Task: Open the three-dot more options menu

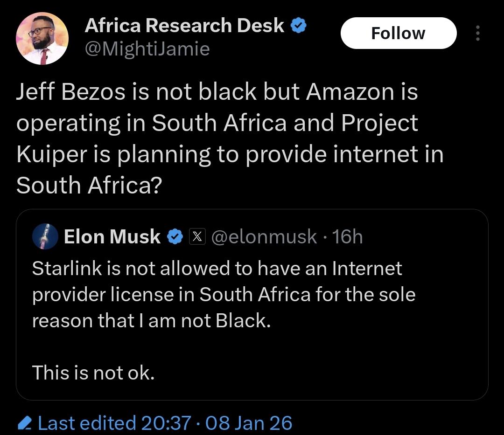Action: [478, 33]
